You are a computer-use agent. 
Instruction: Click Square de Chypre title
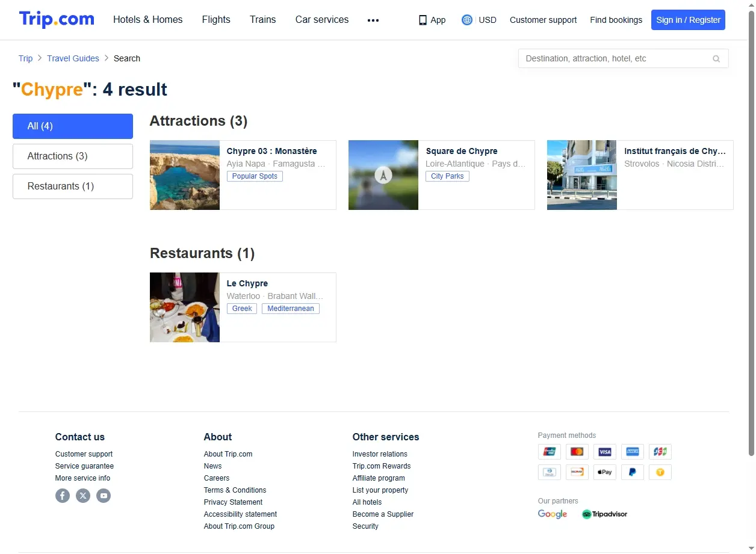462,151
